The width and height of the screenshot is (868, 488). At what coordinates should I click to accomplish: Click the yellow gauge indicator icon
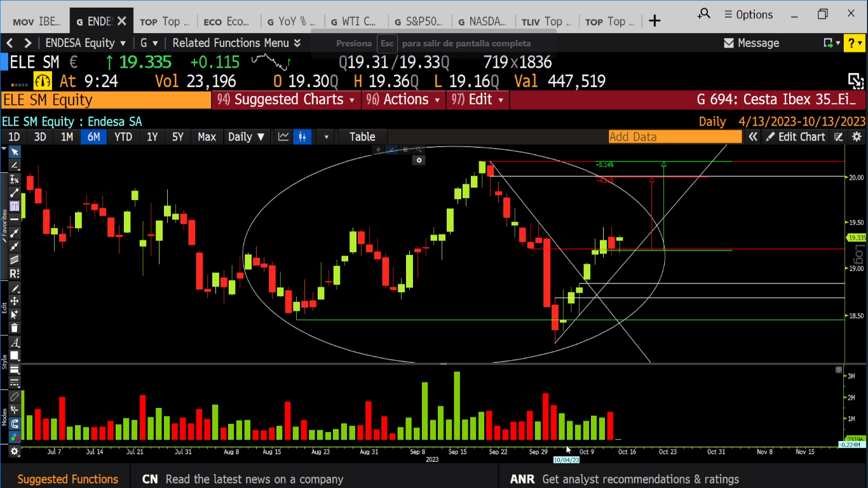pos(43,81)
